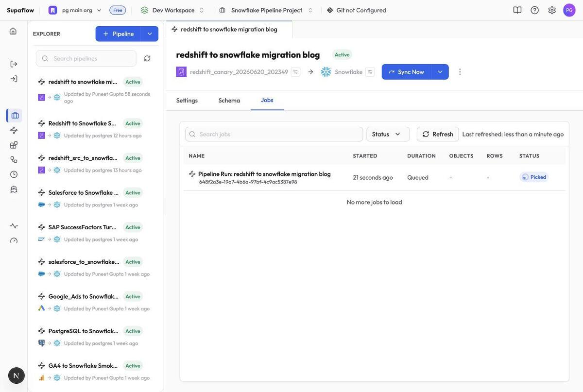
Task: Click the Snowflake destination logo
Action: tap(326, 72)
